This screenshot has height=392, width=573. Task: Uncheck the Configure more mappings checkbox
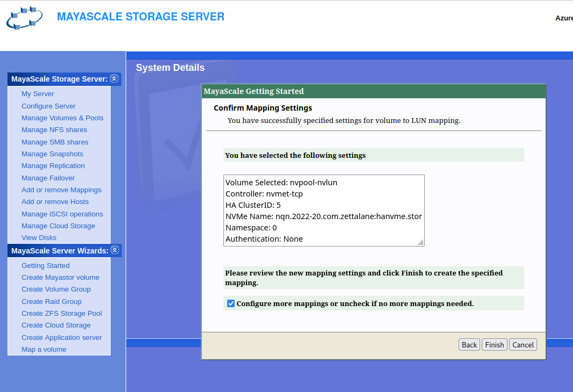[x=231, y=303]
